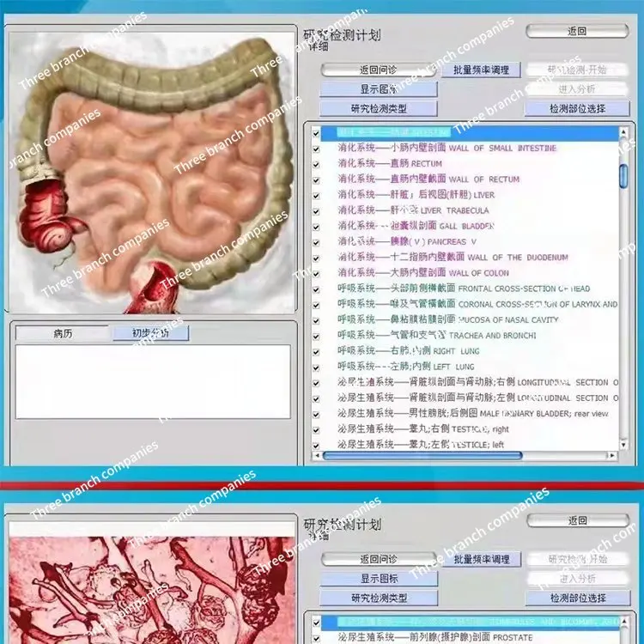Uncheck WALL OF SMALL INTESTINE checkbox
The width and height of the screenshot is (644, 644).
coord(316,149)
